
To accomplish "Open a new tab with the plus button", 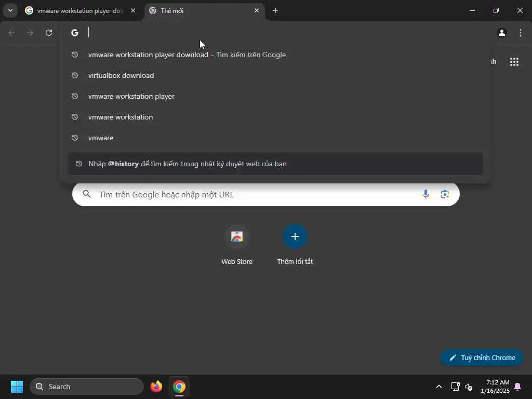I will tap(275, 10).
